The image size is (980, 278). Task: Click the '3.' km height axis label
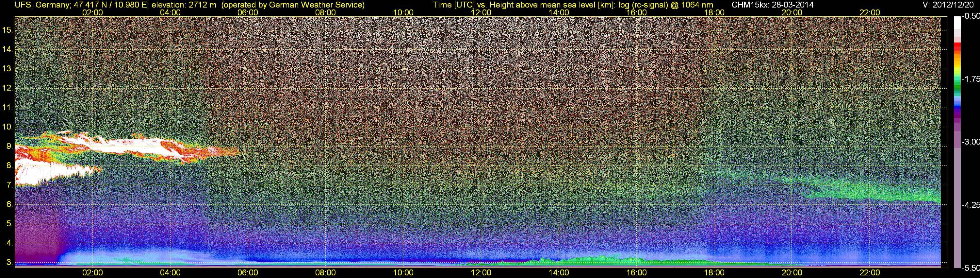pos(9,262)
